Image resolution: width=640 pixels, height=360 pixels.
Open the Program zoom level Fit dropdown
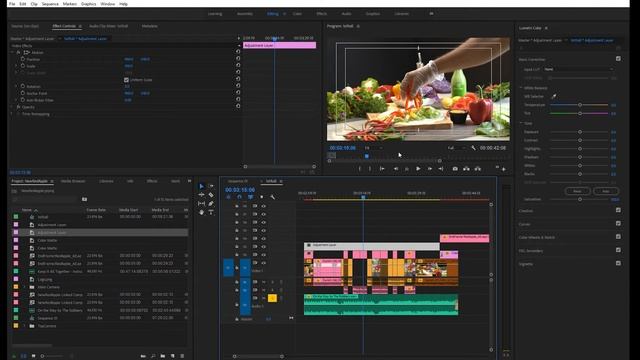click(373, 148)
